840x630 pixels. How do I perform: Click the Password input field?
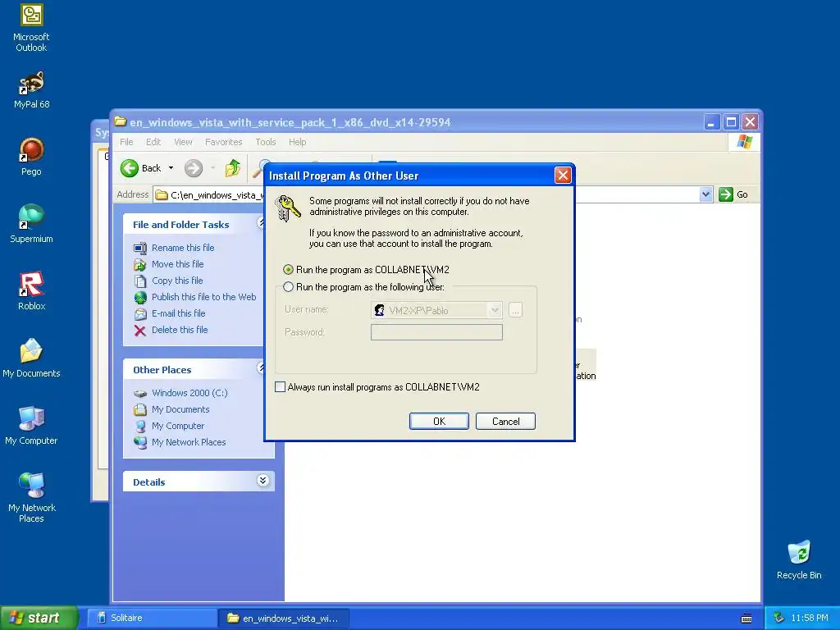point(436,332)
